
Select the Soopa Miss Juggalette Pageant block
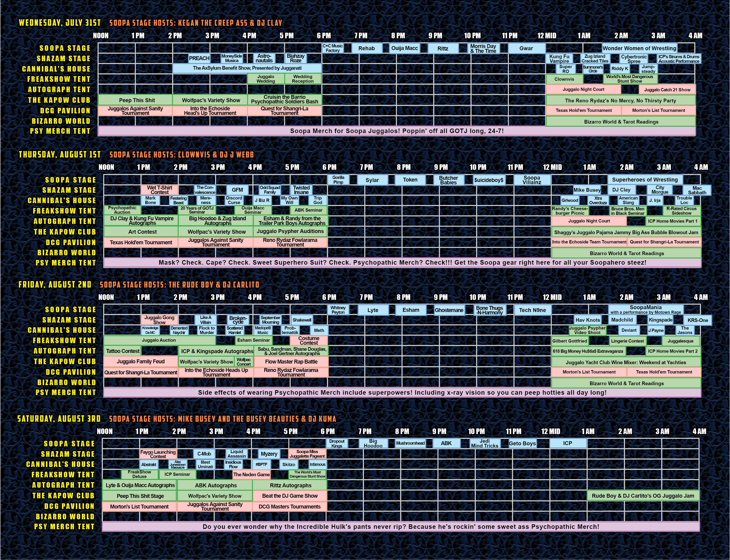click(x=307, y=454)
